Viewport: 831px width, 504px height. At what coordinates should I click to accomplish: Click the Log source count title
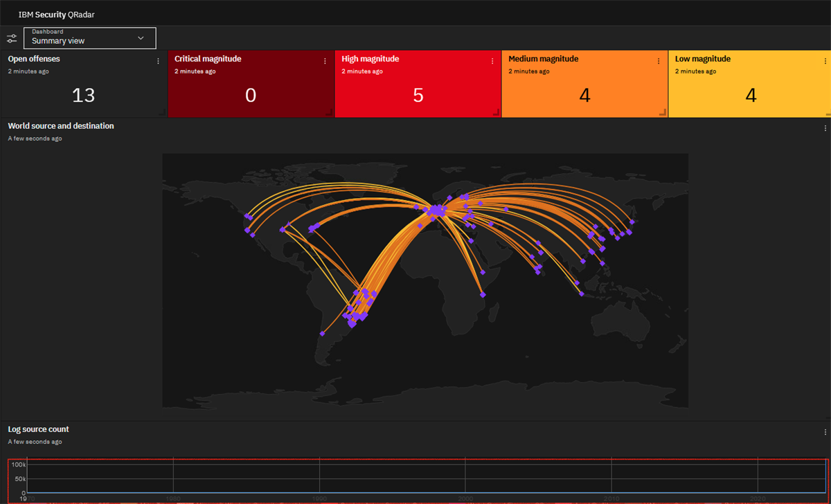pos(39,429)
